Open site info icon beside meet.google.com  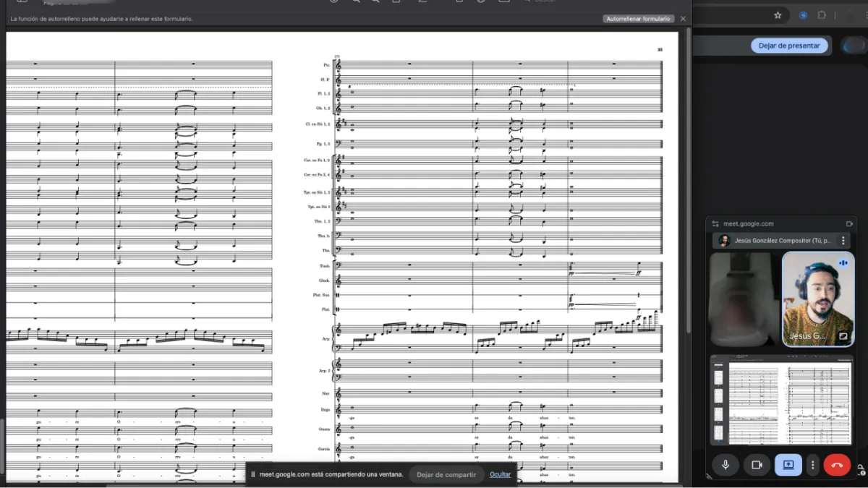(715, 224)
